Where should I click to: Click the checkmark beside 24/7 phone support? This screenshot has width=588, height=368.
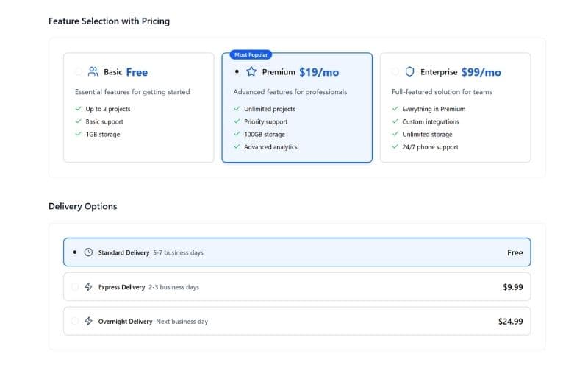(x=395, y=147)
